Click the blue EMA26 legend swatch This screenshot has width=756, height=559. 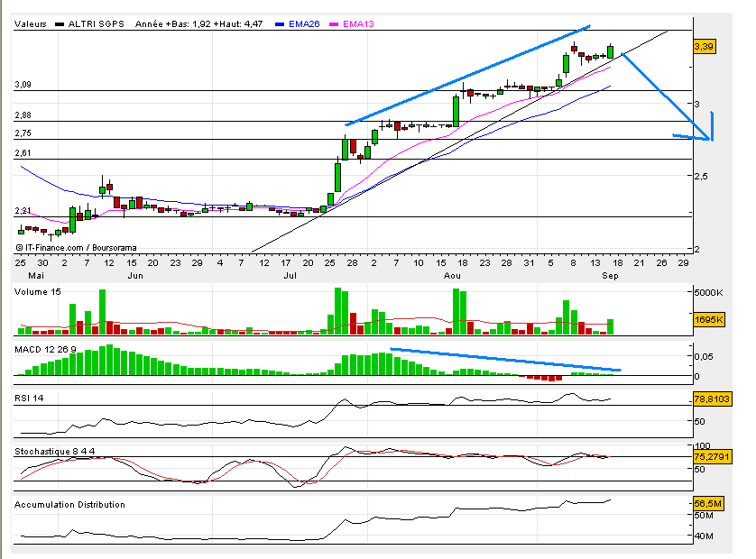(x=280, y=24)
